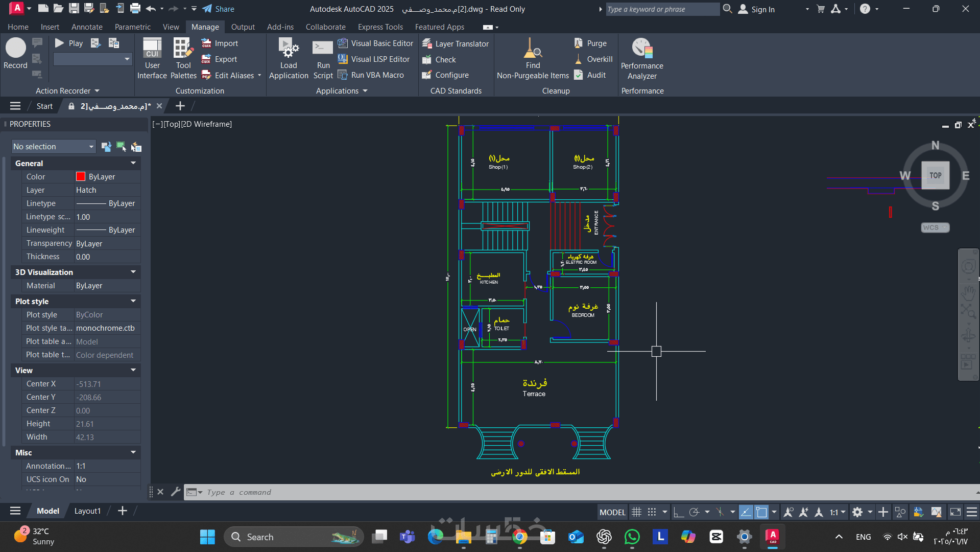
Task: Launch Run VBA Macro
Action: point(371,75)
